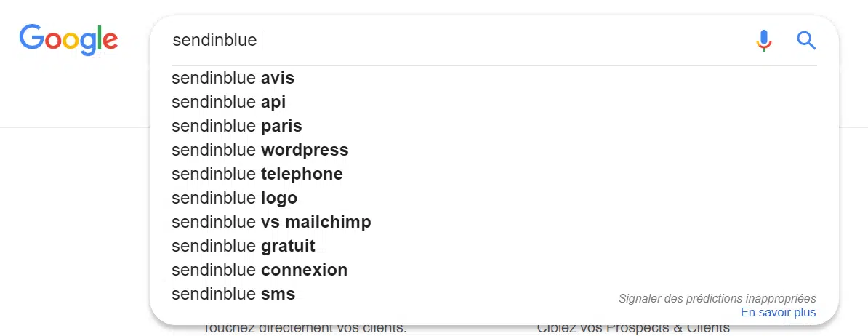Screen dimensions: 868x336
Task: Click the bold word 'wordpress' in suggestions
Action: (x=305, y=150)
